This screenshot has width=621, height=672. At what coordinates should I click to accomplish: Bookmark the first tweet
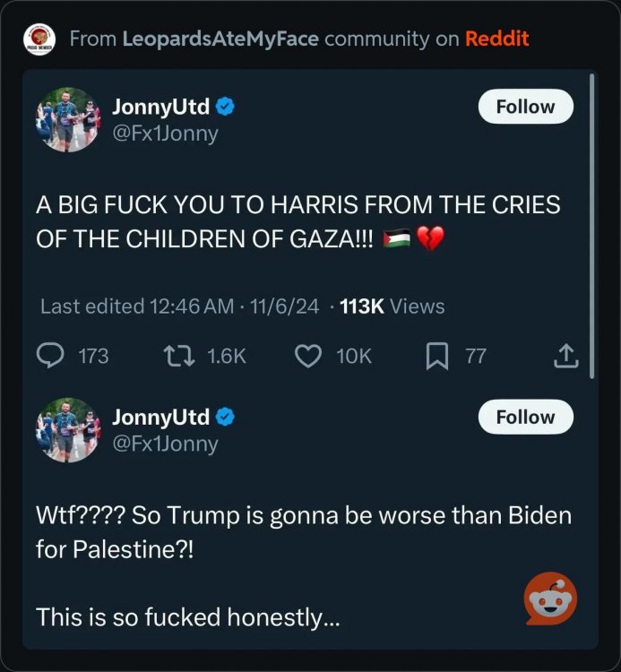point(436,356)
